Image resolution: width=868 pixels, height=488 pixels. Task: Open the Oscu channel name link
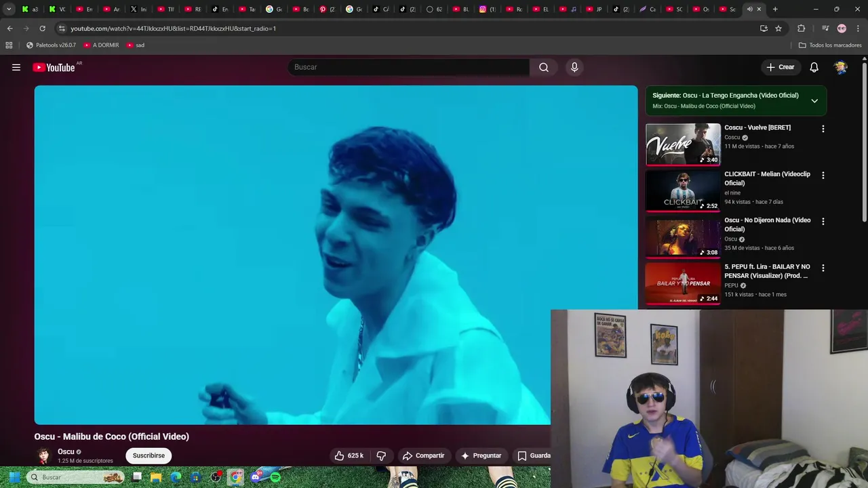click(x=66, y=451)
